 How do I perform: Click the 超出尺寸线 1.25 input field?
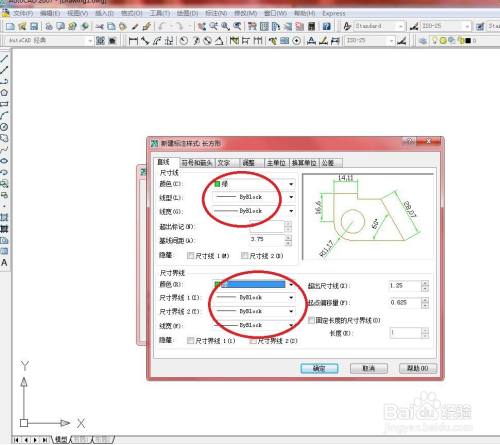404,286
